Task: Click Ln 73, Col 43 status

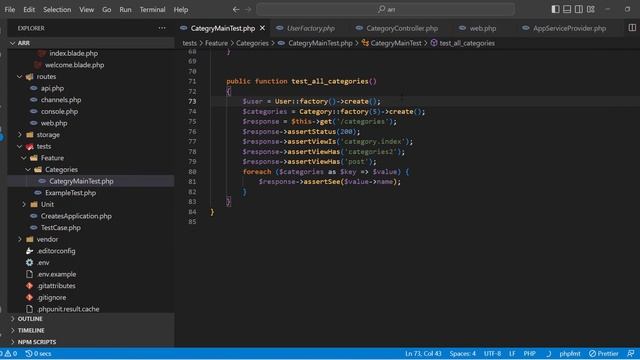Action: coord(423,353)
